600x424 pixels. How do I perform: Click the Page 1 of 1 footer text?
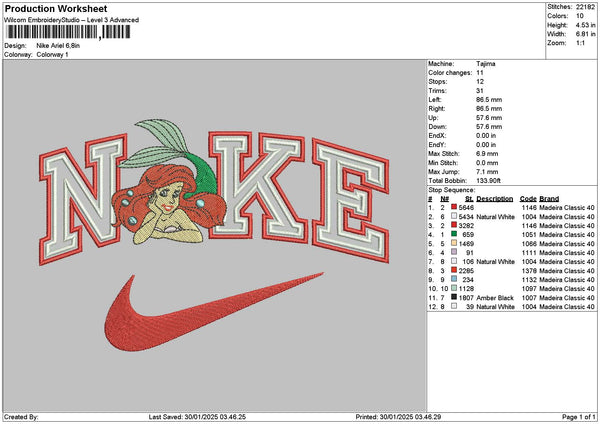coord(579,417)
